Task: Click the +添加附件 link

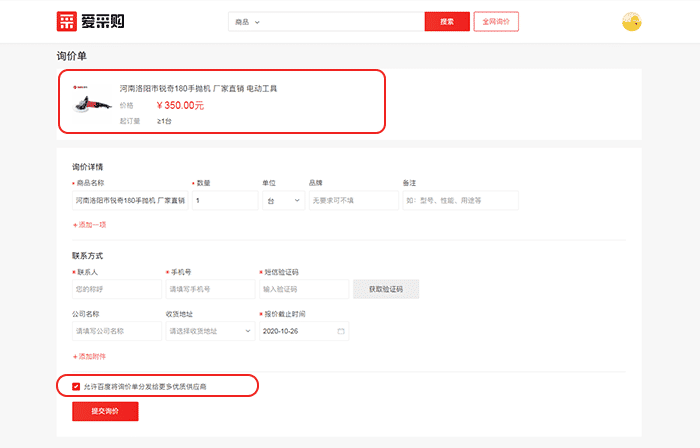Action: [89, 356]
